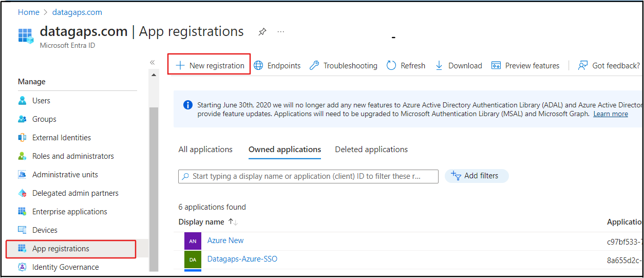
Task: Click the Administrative units icon
Action: (22, 175)
